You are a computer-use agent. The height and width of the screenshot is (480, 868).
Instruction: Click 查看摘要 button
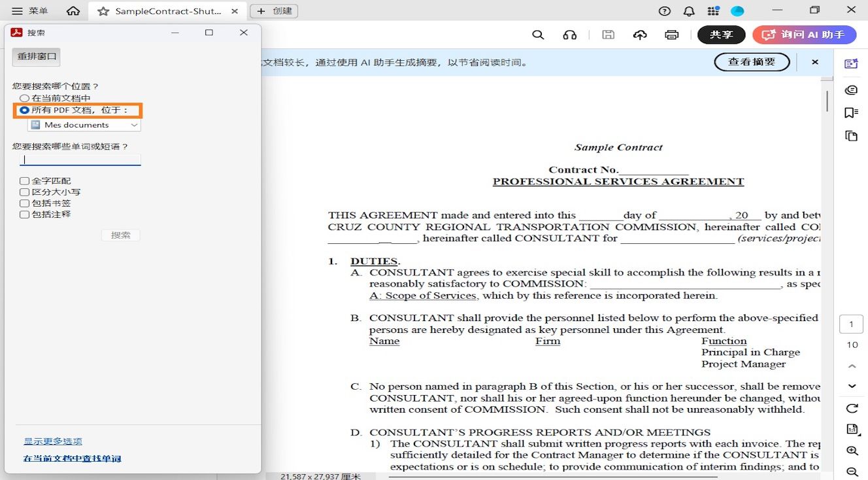click(x=752, y=62)
